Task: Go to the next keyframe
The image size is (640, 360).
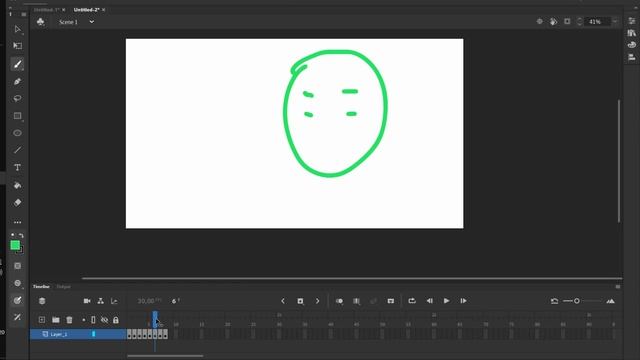Action: point(318,301)
